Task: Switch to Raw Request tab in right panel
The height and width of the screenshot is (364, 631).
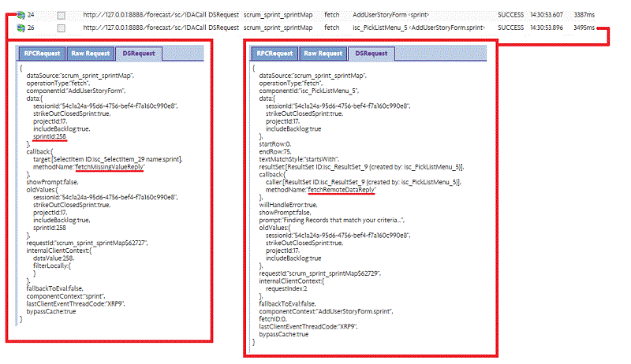Action: [x=321, y=54]
